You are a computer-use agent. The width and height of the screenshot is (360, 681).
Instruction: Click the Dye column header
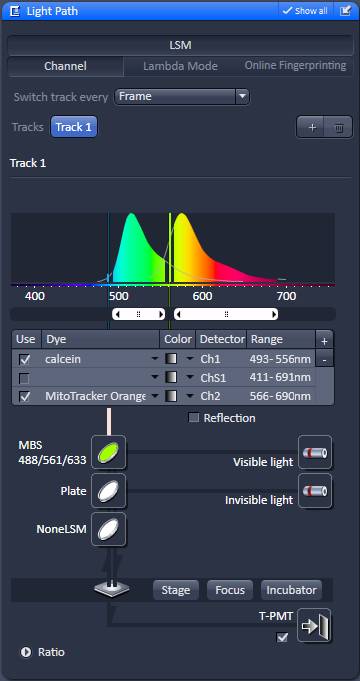click(100, 339)
